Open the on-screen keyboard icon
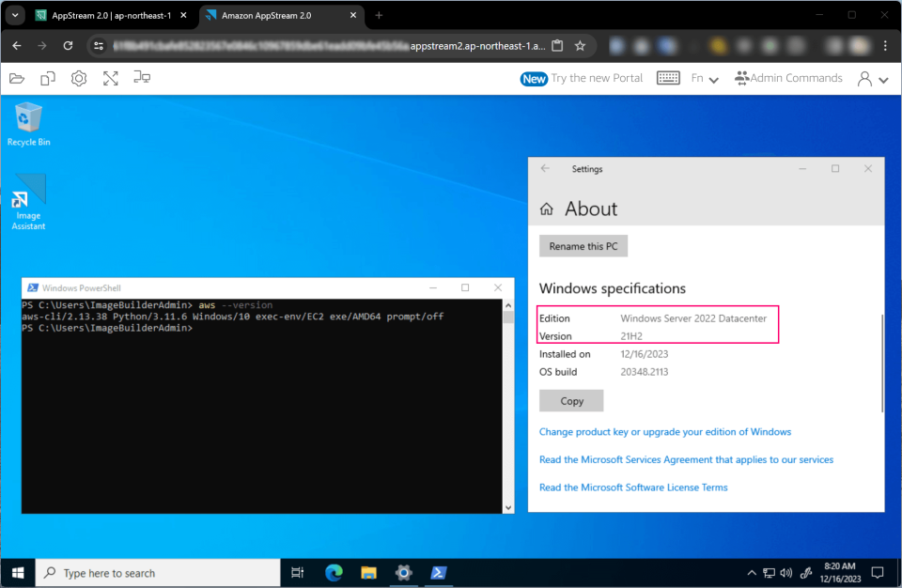Screen dimensions: 902x588 point(668,78)
